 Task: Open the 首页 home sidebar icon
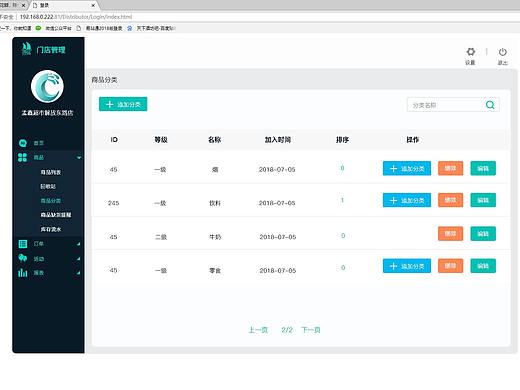click(x=23, y=143)
